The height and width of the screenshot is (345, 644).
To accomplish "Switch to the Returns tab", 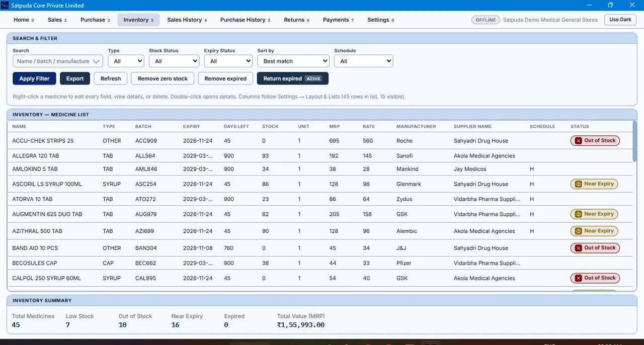I will pyautogui.click(x=296, y=20).
